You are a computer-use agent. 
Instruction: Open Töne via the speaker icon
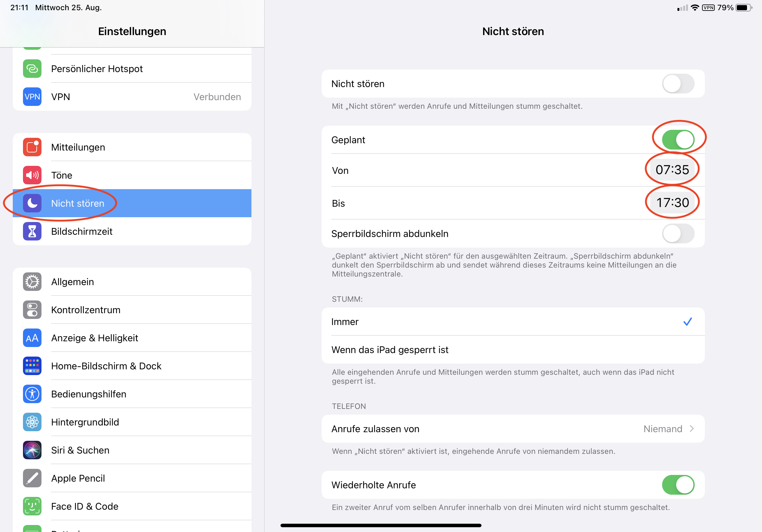(32, 175)
